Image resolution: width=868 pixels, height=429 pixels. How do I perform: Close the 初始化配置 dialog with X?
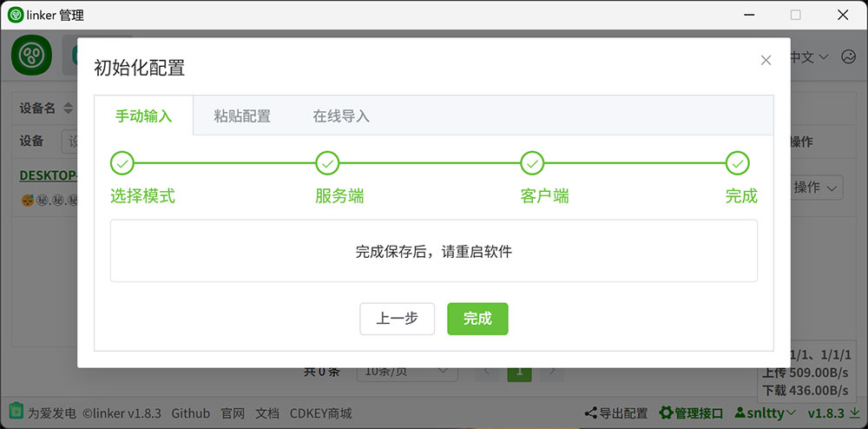coord(766,60)
